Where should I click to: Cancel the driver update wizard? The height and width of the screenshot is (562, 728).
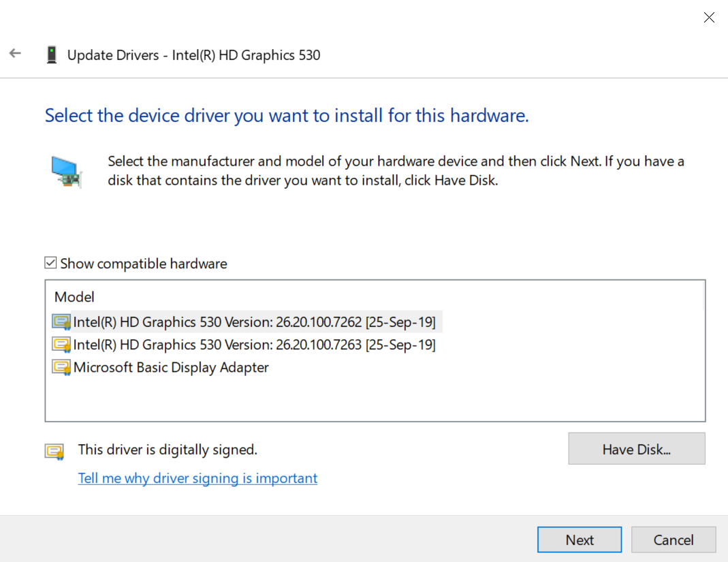(x=673, y=540)
